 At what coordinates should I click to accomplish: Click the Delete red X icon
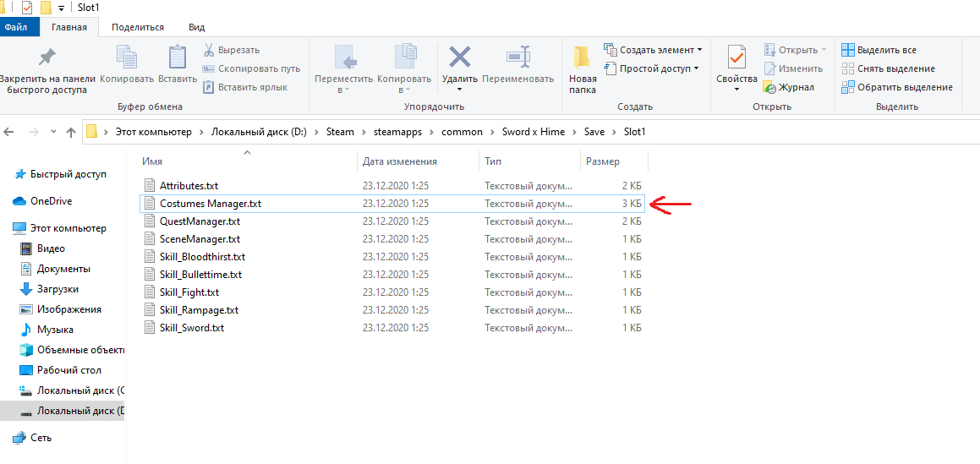pos(460,57)
